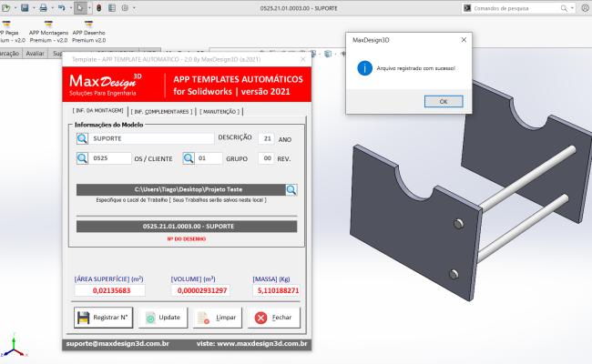This screenshot has width=592, height=364.
Task: Select the cursor selection tool in toolbar
Action: click(x=80, y=7)
